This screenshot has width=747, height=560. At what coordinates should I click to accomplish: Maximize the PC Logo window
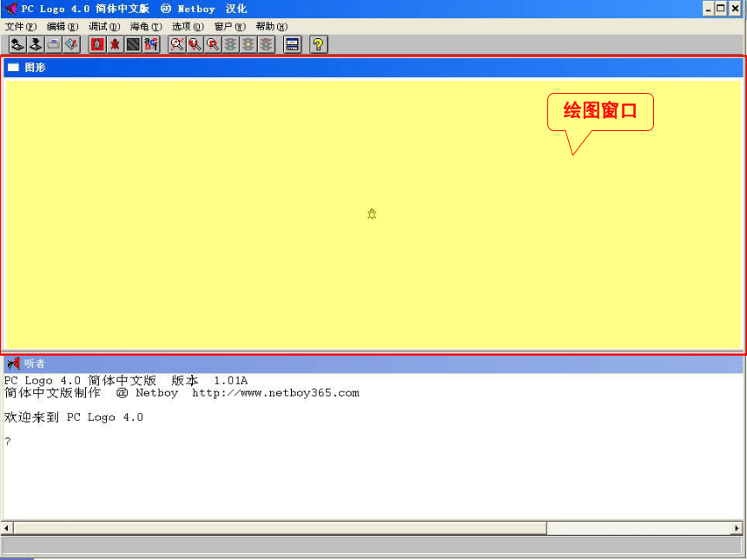[721, 9]
